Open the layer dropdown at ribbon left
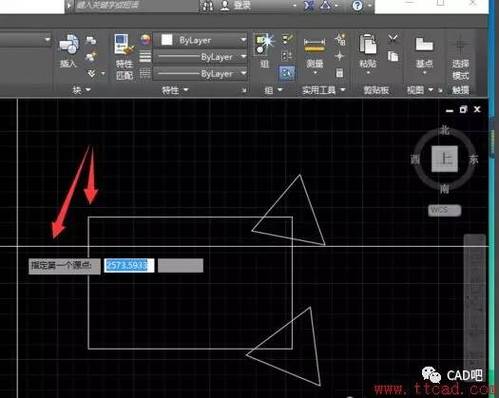 (47, 40)
